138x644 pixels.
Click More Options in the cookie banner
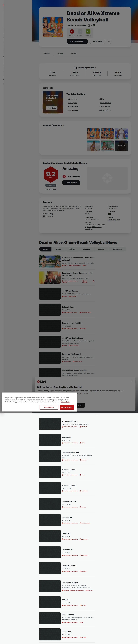49,407
